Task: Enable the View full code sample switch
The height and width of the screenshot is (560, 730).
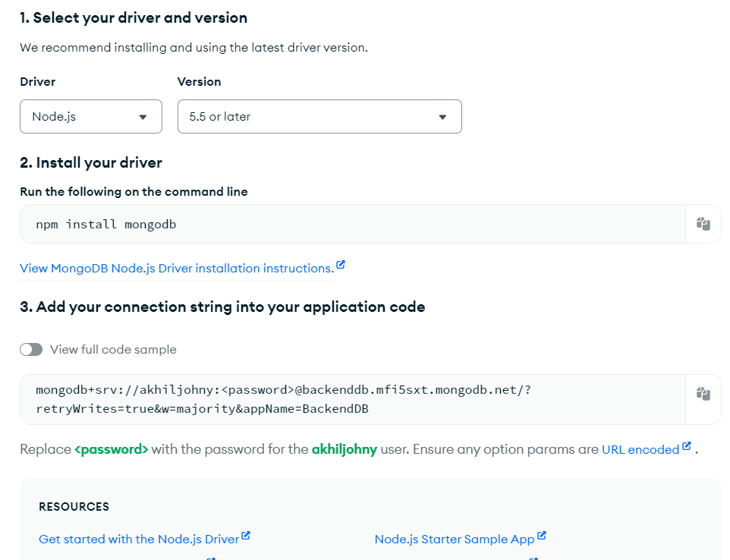Action: click(x=31, y=350)
